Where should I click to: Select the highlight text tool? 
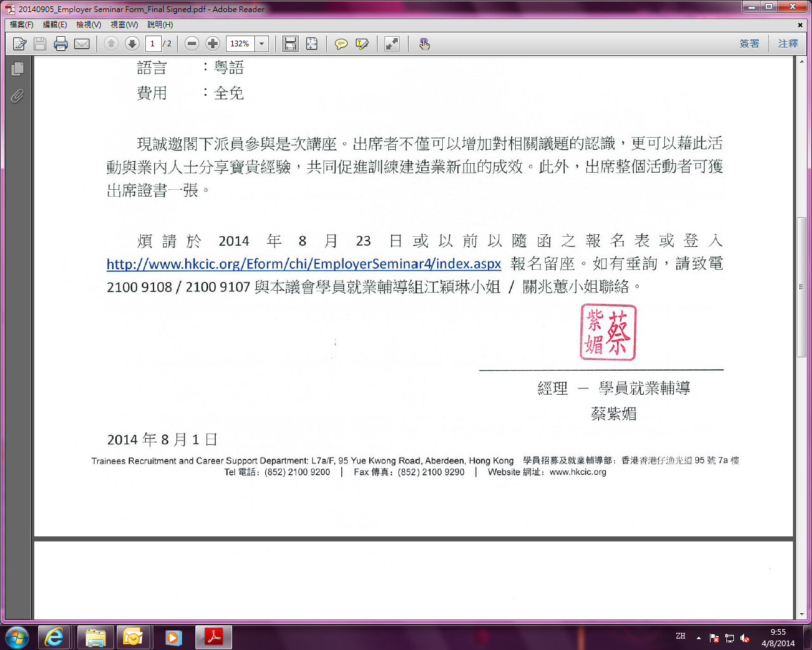(362, 44)
